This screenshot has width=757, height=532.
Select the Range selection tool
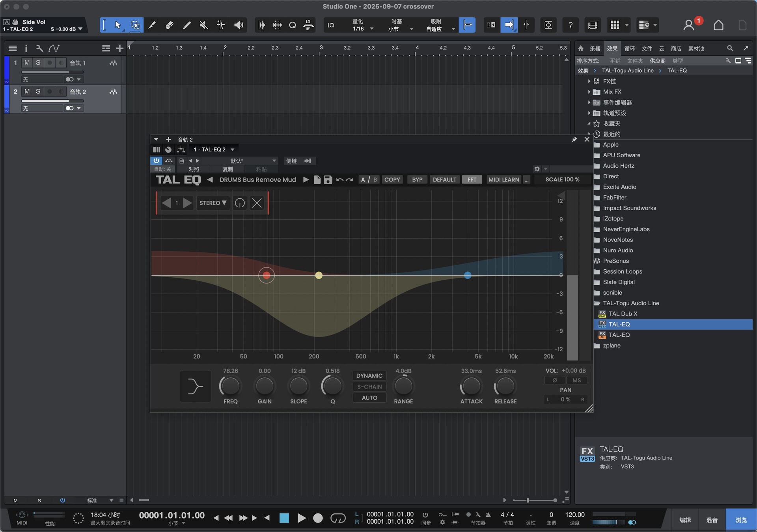[135, 25]
